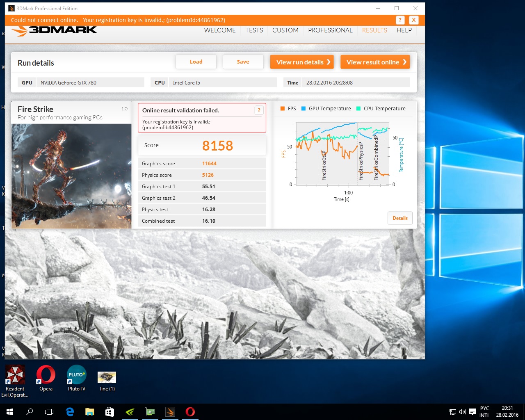Image resolution: width=525 pixels, height=420 pixels.
Task: Click the Combined test value 16.10
Action: pyautogui.click(x=209, y=221)
